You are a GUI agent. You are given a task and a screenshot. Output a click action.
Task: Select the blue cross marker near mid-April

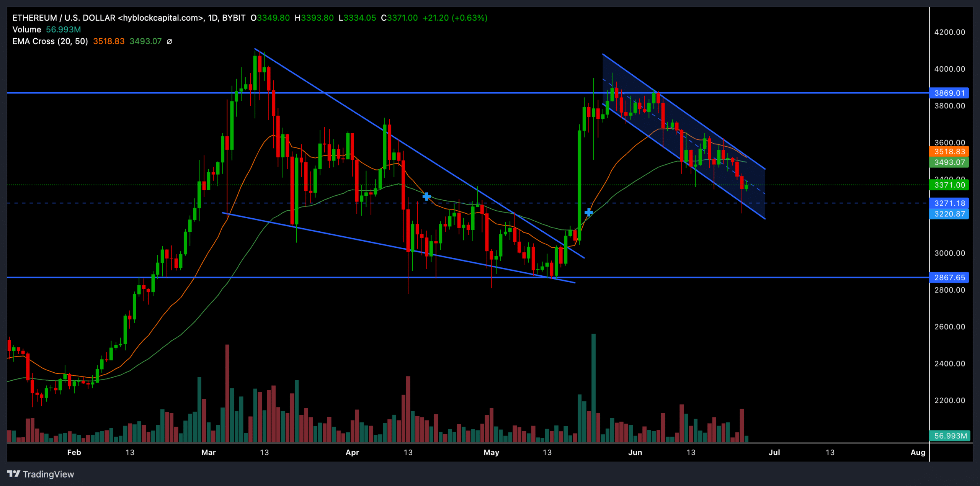[x=426, y=196]
